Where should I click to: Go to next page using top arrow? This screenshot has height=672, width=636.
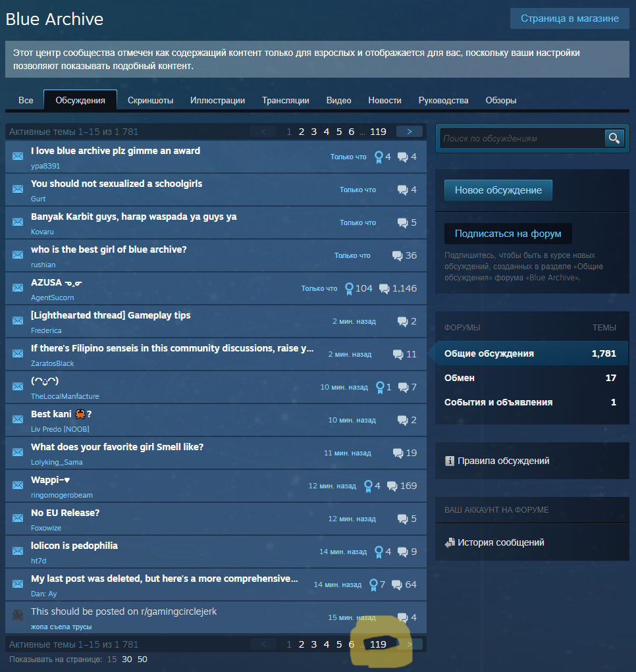click(410, 132)
